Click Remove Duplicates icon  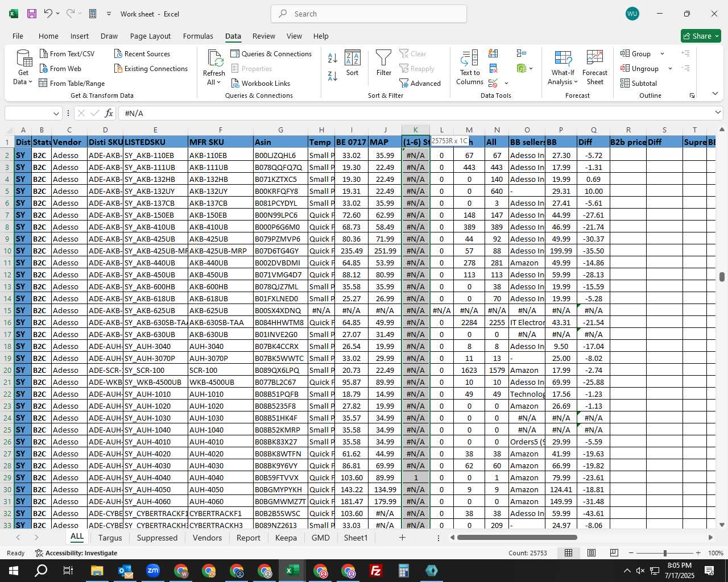[493, 68]
